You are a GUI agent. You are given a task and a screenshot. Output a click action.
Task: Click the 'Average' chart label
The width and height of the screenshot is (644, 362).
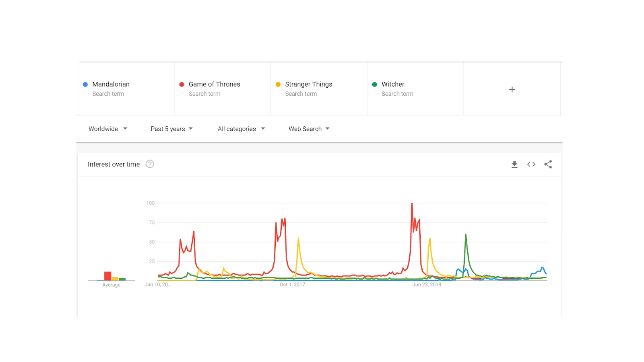[x=111, y=285]
